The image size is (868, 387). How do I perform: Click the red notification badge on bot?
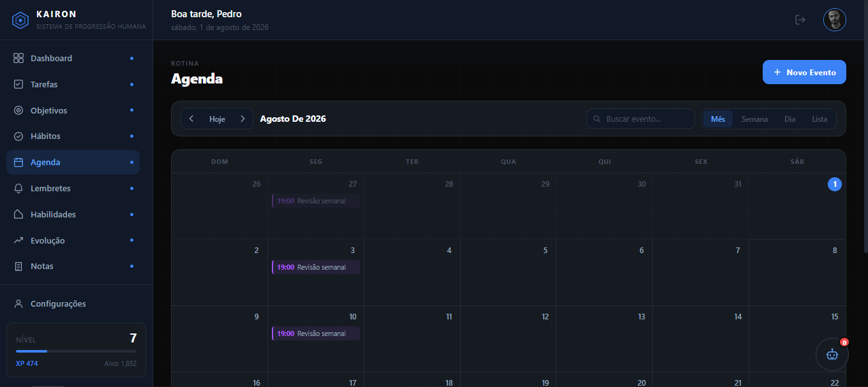coord(844,342)
